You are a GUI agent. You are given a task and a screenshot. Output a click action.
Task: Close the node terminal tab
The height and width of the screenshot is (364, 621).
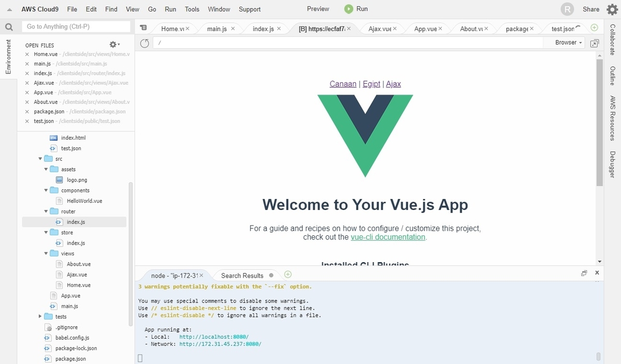(x=201, y=276)
